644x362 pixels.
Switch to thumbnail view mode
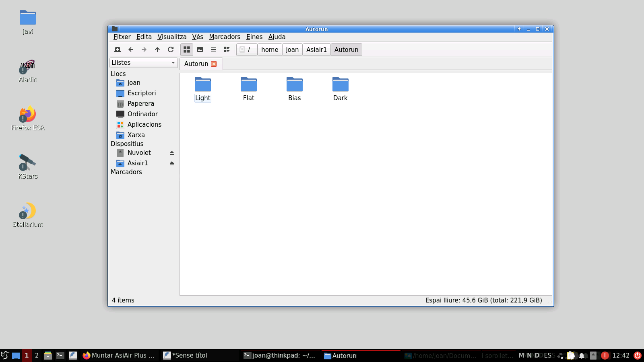pos(200,49)
